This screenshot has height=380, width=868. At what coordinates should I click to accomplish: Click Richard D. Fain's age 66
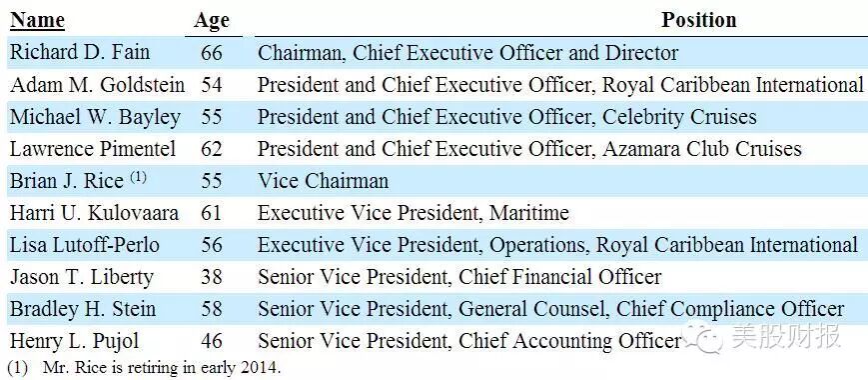click(x=212, y=53)
